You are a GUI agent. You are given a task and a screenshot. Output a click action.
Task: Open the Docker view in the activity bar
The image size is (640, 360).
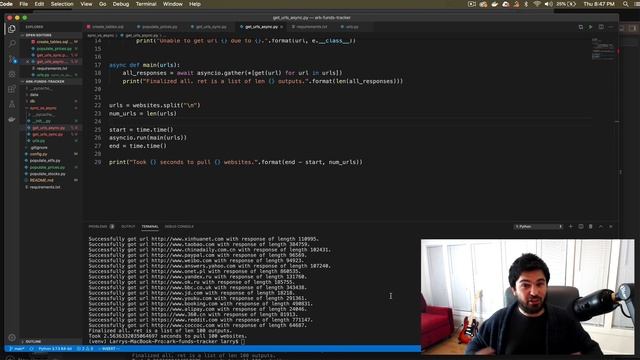coord(12,119)
